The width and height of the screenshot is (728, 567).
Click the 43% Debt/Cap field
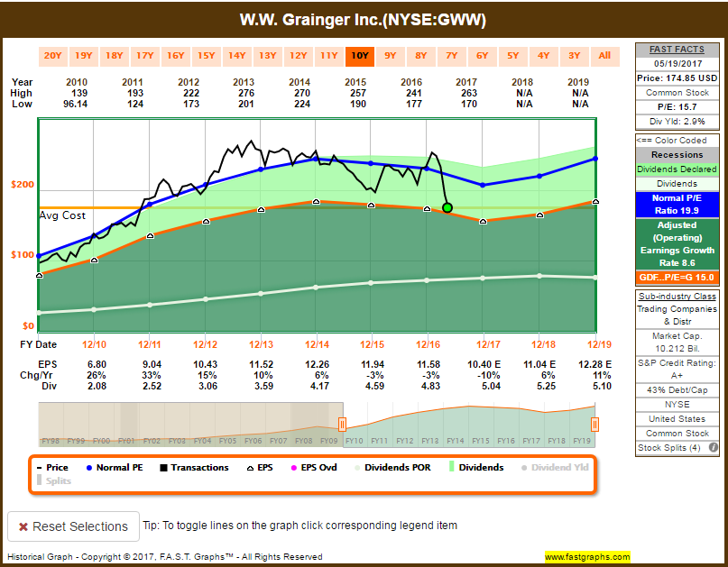pyautogui.click(x=677, y=390)
